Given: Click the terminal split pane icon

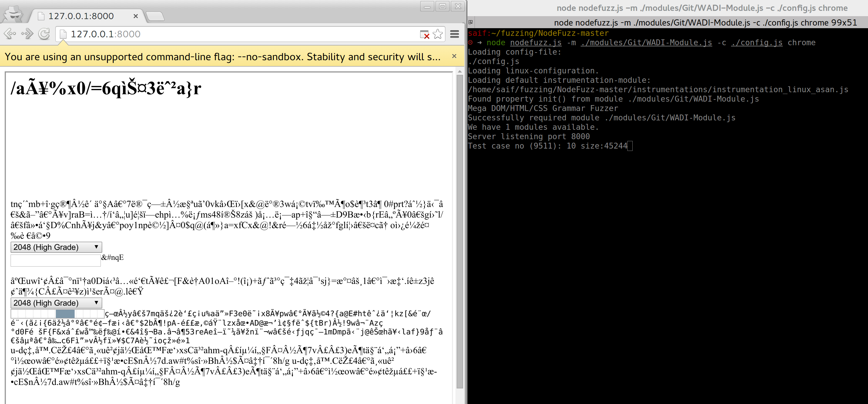Looking at the screenshot, I should pyautogui.click(x=470, y=23).
